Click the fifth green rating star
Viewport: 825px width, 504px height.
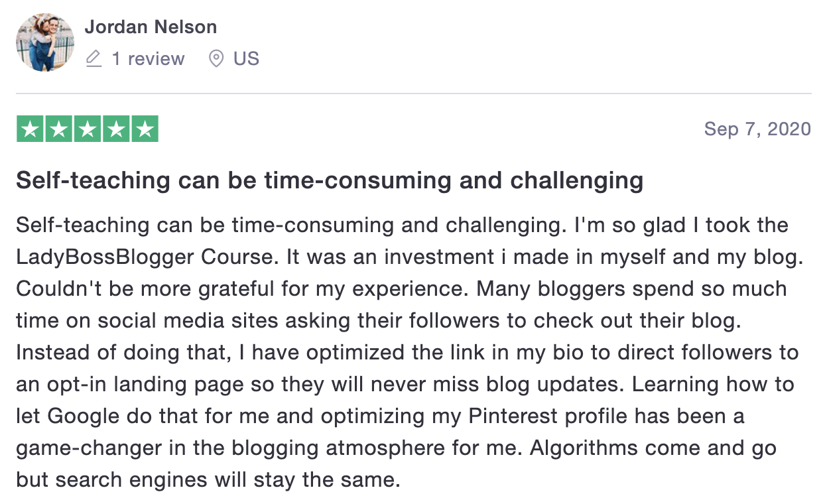click(x=145, y=129)
